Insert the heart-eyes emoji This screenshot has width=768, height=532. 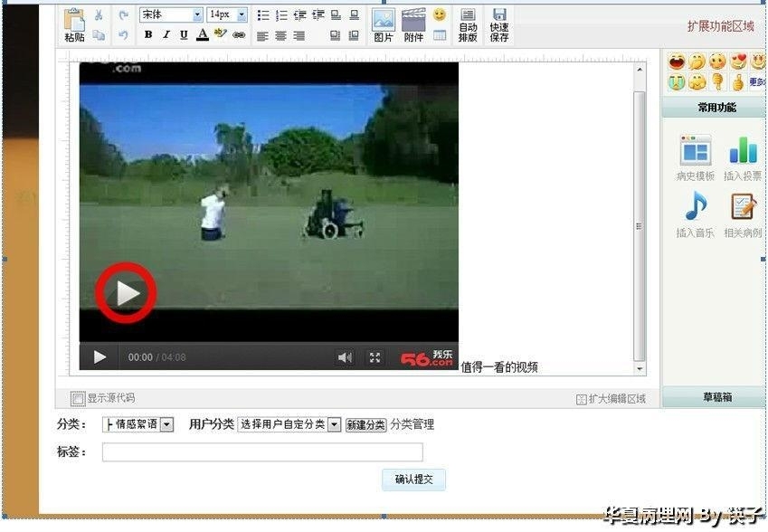pyautogui.click(x=738, y=62)
